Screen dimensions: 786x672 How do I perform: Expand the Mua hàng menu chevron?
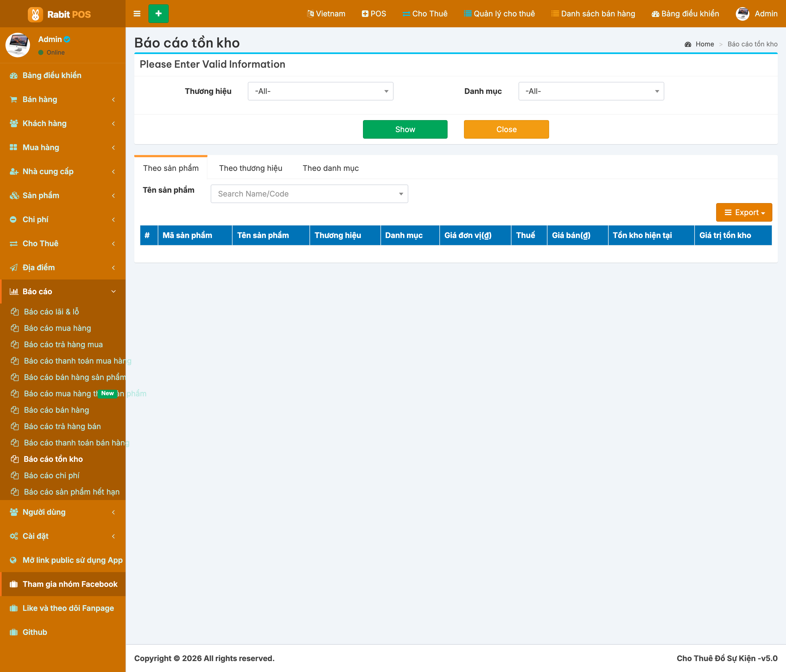pos(114,147)
